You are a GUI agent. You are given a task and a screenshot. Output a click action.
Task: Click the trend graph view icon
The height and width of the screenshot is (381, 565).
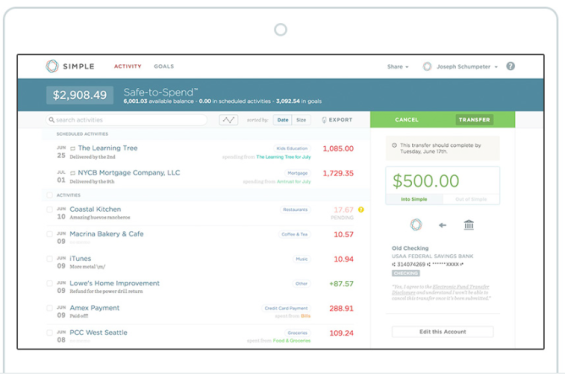(x=228, y=120)
